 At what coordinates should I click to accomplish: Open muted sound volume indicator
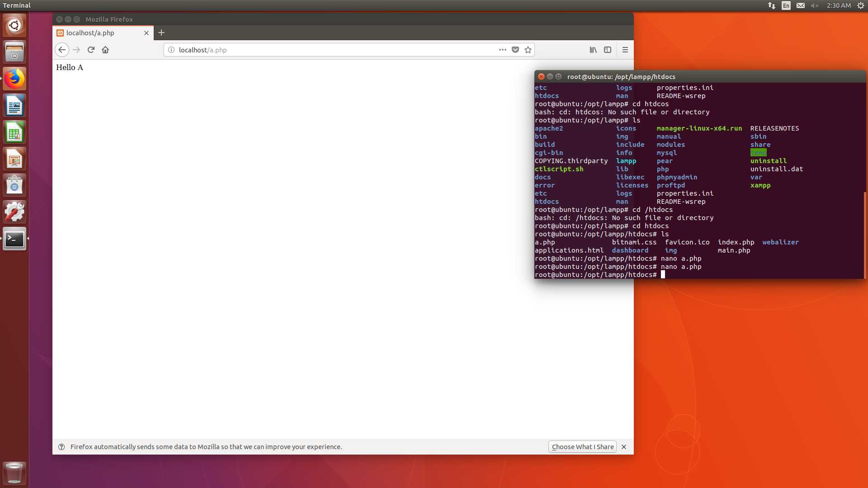coord(815,5)
